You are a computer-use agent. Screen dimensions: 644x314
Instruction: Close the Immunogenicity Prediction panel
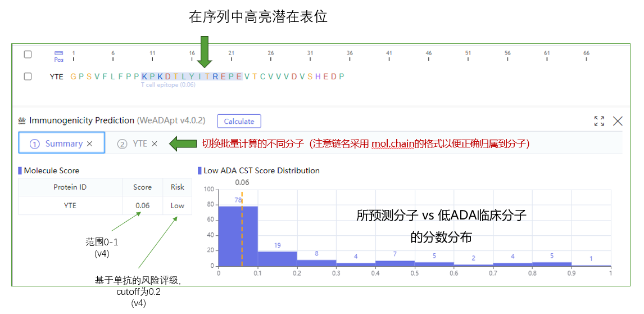pos(618,121)
